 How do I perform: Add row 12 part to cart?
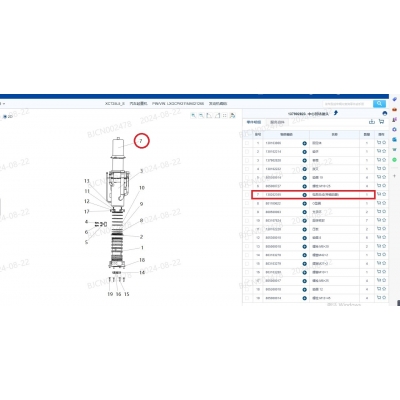point(379,237)
